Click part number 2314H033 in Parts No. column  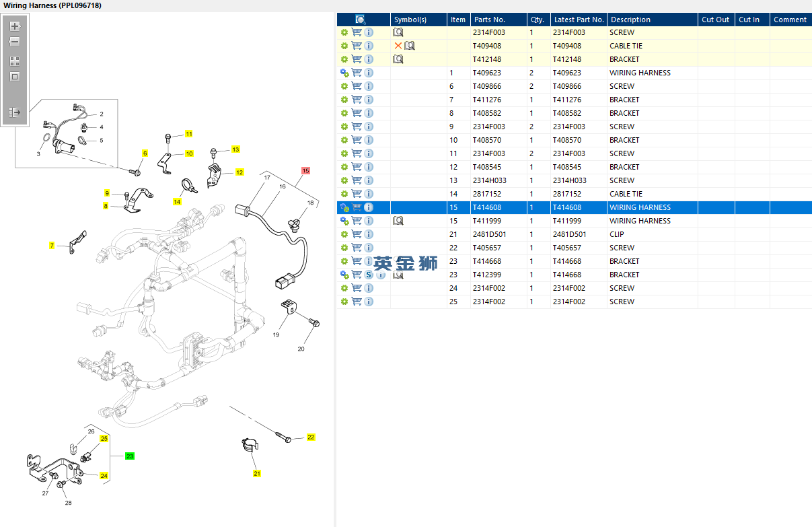point(488,180)
